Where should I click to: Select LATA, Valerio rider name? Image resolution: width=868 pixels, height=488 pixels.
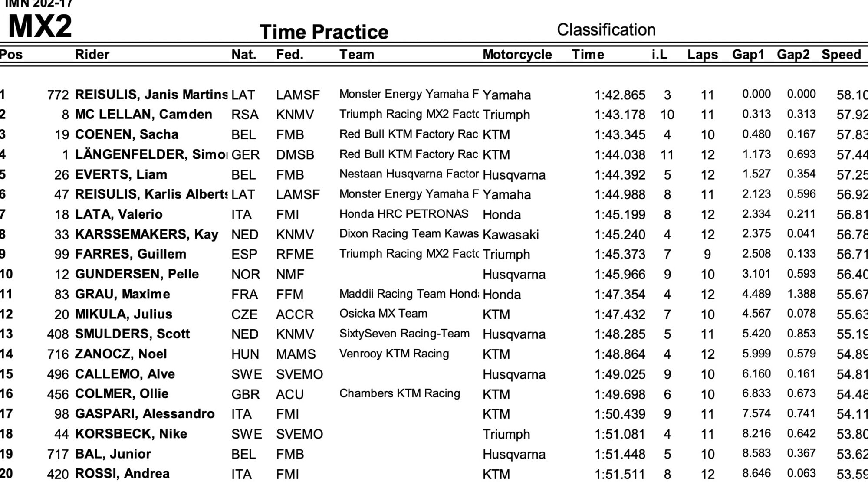(119, 214)
